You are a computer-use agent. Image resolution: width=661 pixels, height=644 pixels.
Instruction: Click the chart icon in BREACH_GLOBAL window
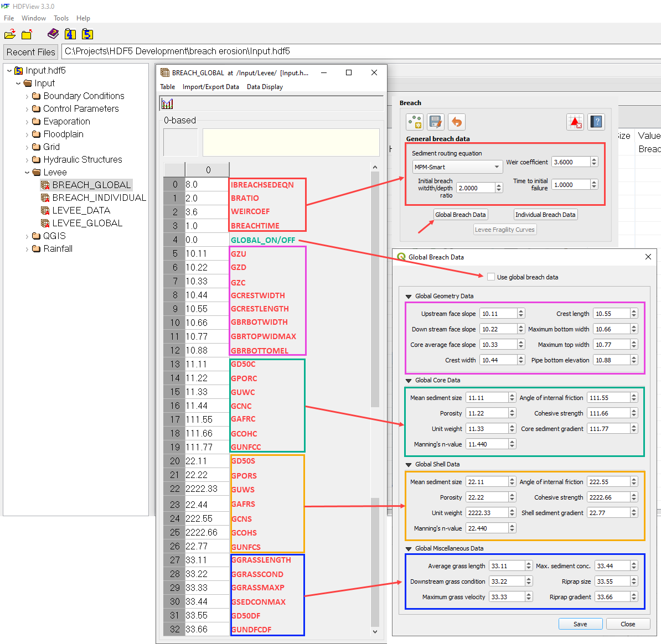click(167, 103)
